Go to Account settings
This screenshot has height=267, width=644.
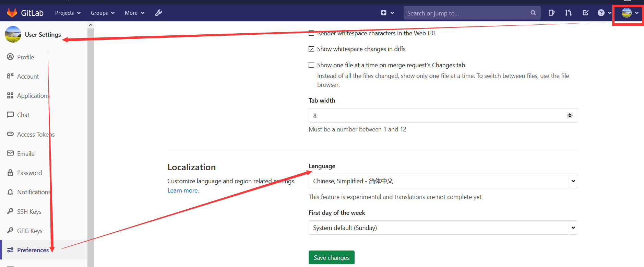pyautogui.click(x=28, y=76)
